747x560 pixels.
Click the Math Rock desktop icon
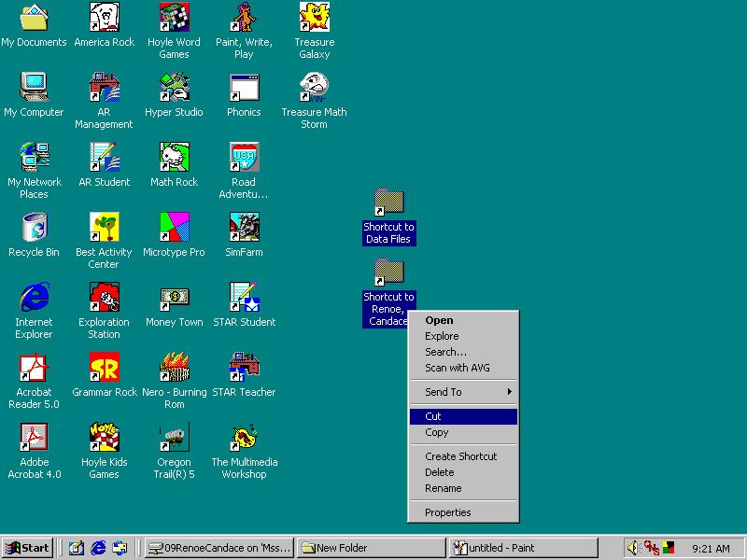coord(174,157)
